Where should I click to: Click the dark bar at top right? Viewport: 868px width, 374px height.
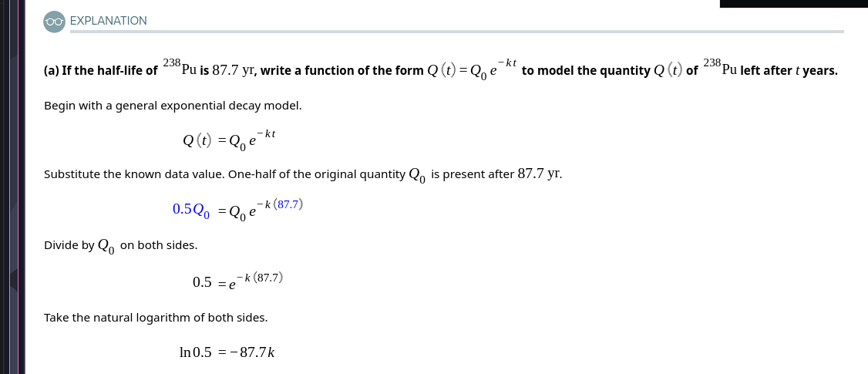pos(793,4)
